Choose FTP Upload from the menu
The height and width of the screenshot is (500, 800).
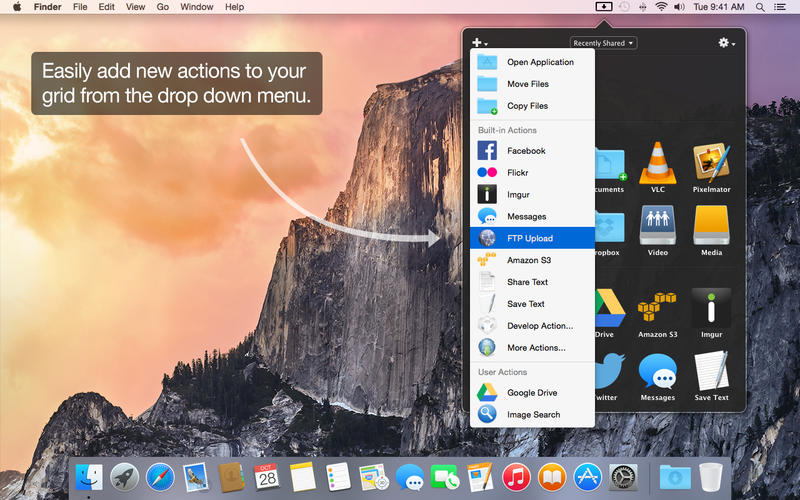[x=532, y=238]
